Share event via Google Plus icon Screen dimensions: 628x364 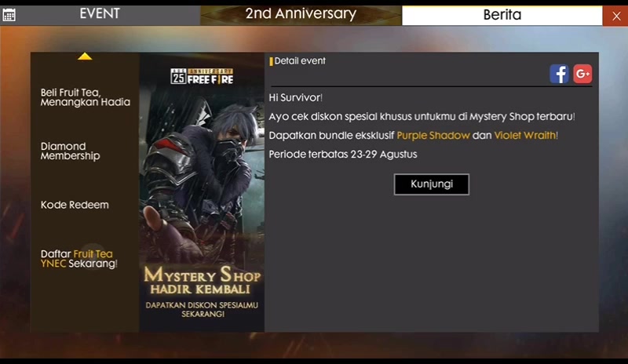(582, 74)
